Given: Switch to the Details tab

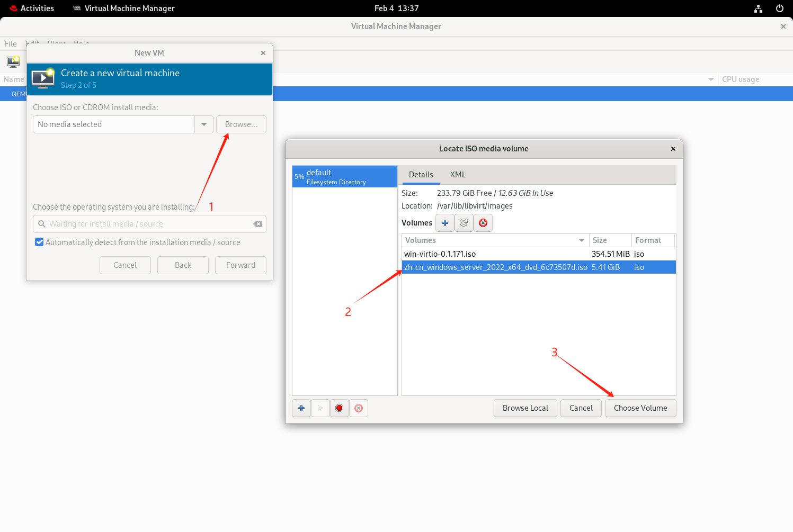Looking at the screenshot, I should pyautogui.click(x=421, y=175).
